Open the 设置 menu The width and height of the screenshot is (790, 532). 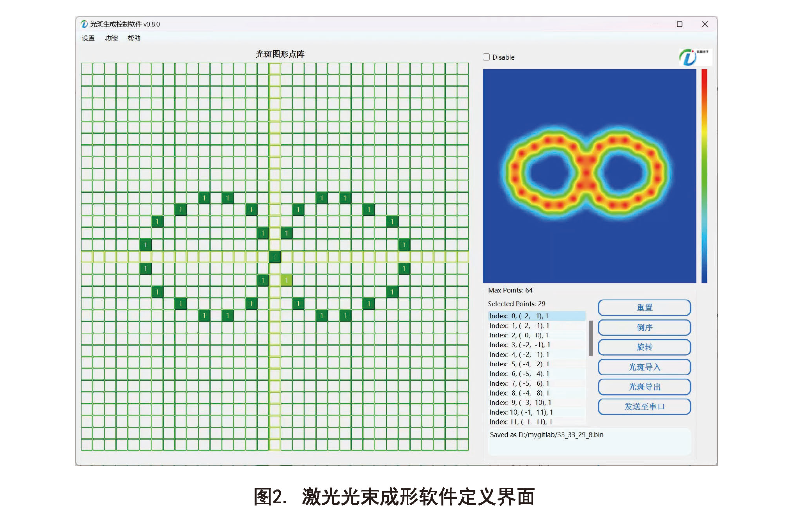point(88,38)
